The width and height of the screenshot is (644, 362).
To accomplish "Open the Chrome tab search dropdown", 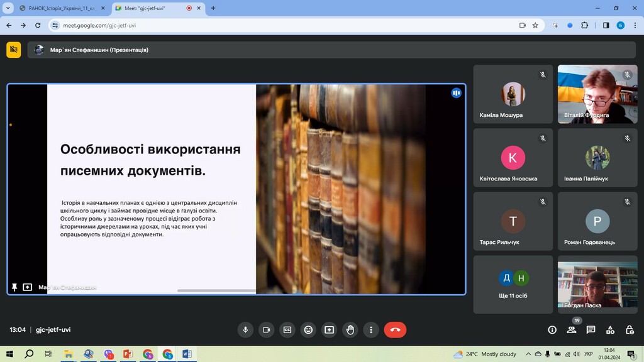I will pos(8,8).
